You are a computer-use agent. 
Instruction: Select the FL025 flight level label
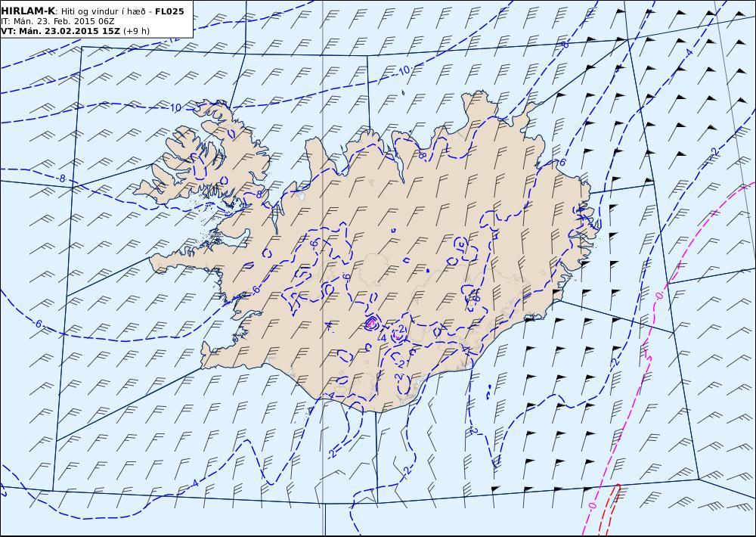point(169,11)
